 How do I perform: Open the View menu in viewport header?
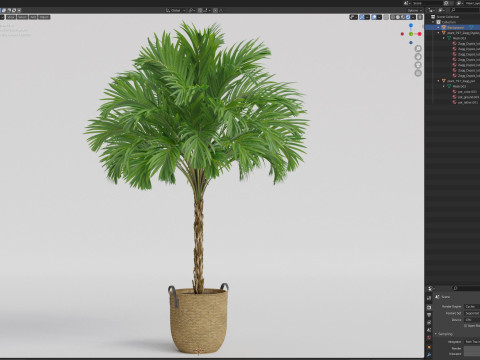(11, 17)
